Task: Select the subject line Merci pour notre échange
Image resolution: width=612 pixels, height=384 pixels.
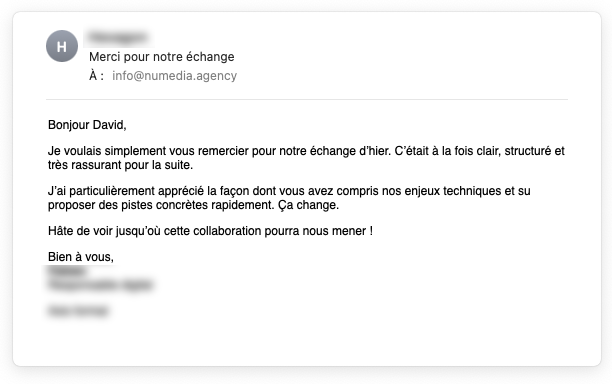Action: [x=162, y=57]
